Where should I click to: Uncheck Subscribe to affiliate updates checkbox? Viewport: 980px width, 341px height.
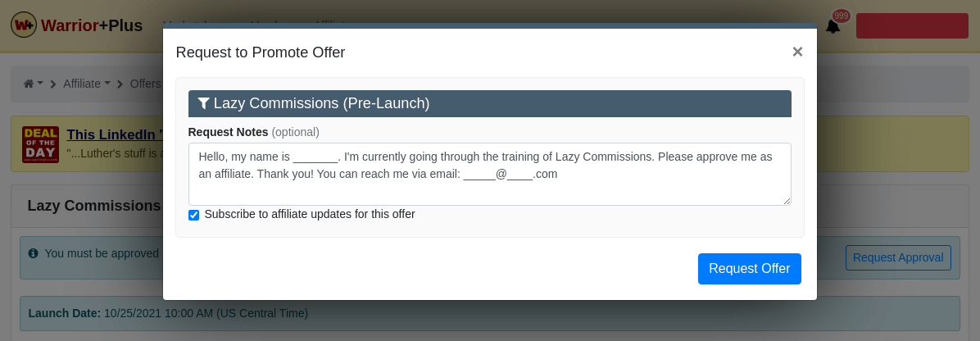[x=193, y=215]
